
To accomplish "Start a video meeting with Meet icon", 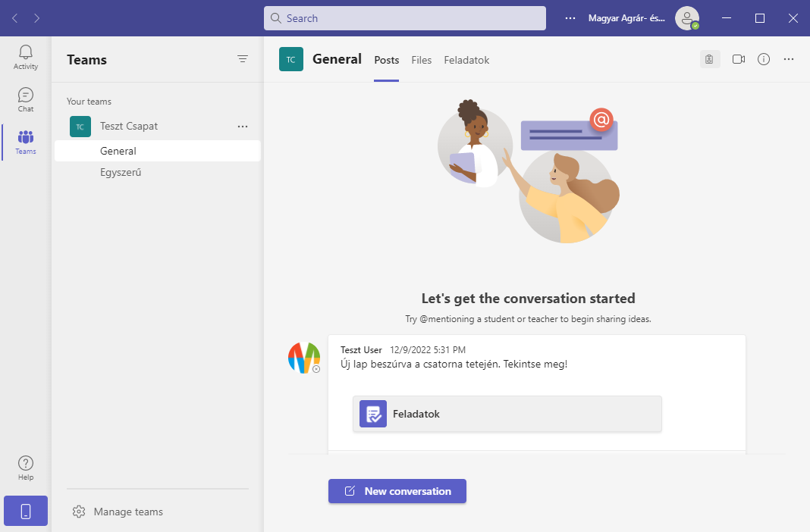I will click(738, 59).
